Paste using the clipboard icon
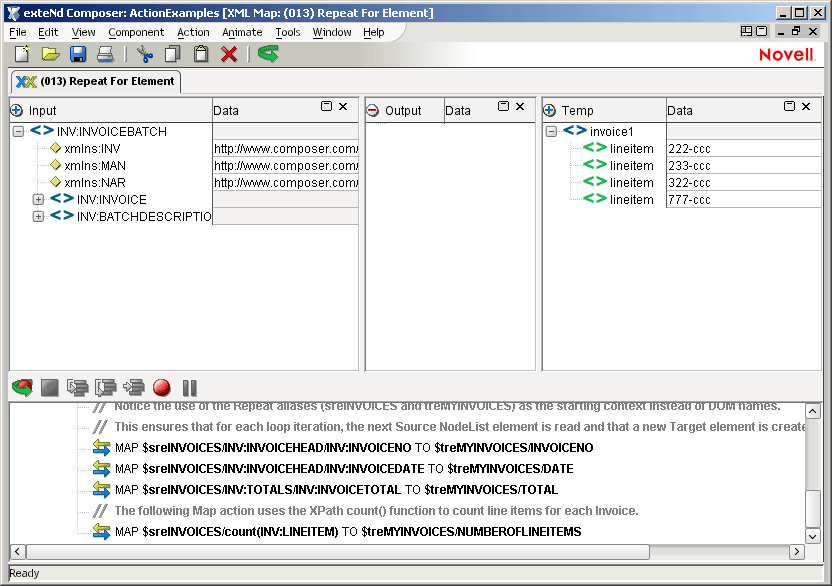Image resolution: width=832 pixels, height=586 pixels. tap(201, 54)
